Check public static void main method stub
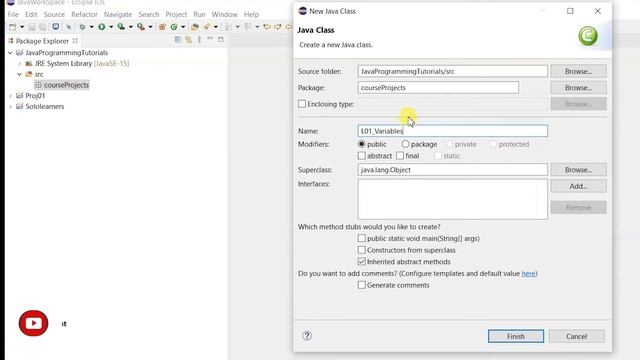This screenshot has width=640, height=360. click(362, 238)
